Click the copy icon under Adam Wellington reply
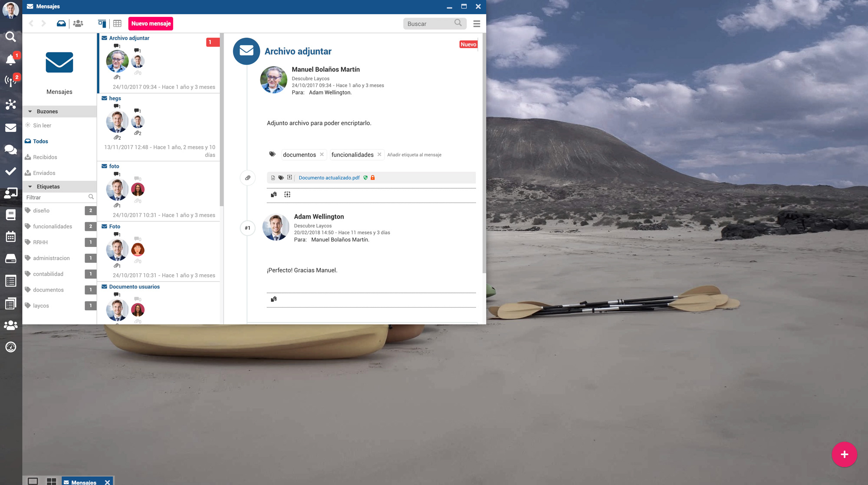The image size is (868, 485). [x=274, y=299]
